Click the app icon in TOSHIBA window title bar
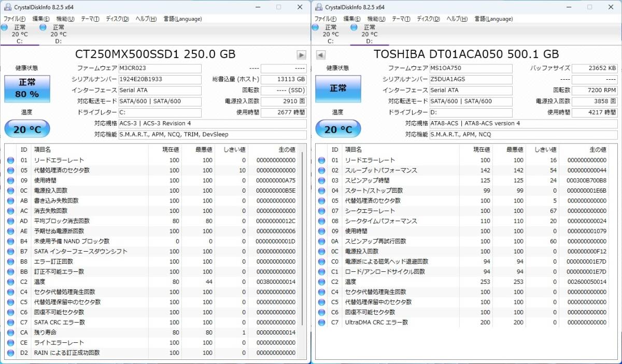Viewport: 622px width, 364px height. point(318,7)
